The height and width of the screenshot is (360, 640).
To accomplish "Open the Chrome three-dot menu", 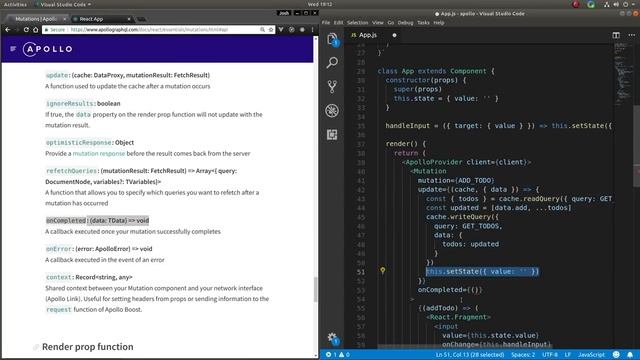I will [312, 30].
